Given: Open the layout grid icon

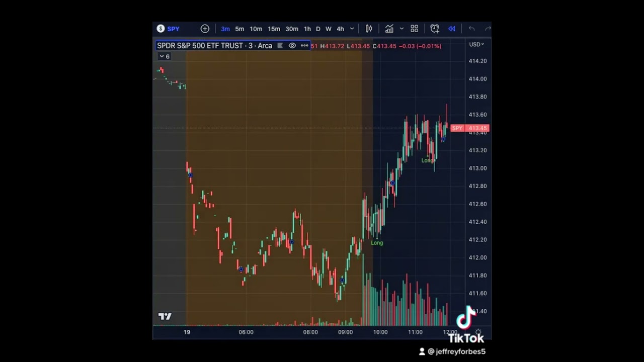Looking at the screenshot, I should point(415,29).
